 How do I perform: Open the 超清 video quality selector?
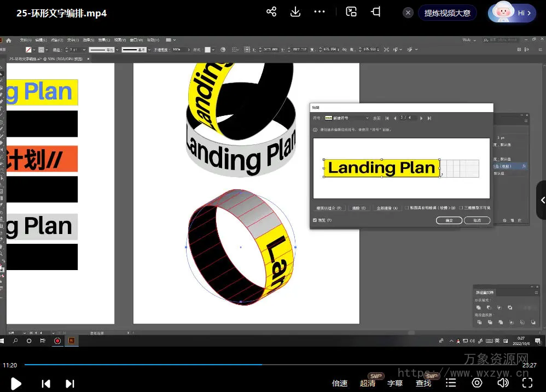click(x=368, y=383)
